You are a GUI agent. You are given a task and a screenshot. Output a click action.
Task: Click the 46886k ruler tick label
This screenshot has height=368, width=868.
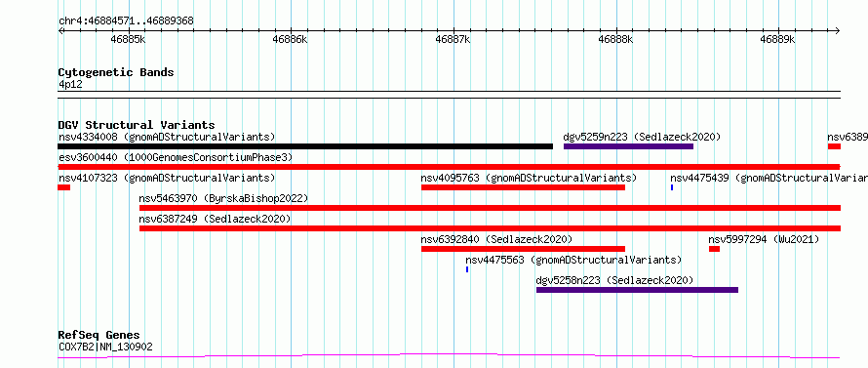click(x=290, y=40)
